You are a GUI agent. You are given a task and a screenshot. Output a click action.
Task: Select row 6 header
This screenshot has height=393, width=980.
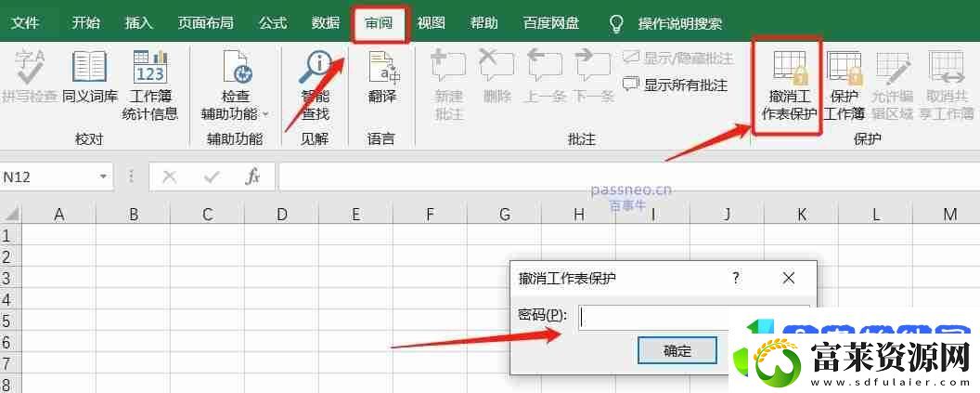(x=10, y=342)
